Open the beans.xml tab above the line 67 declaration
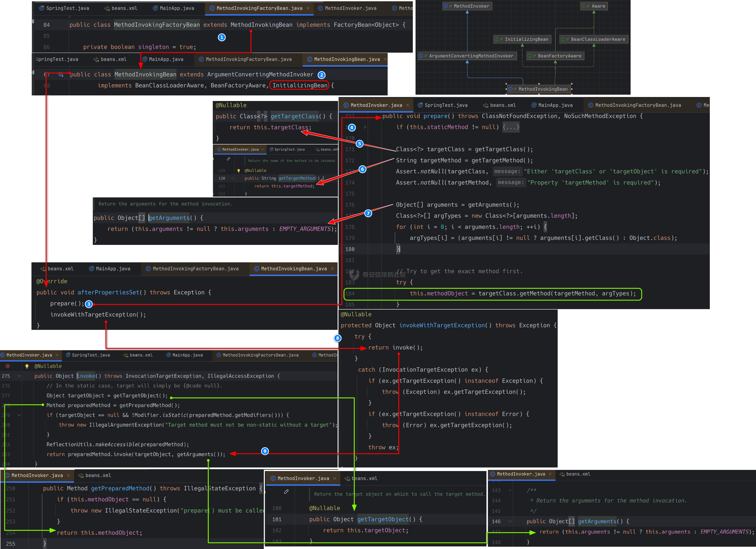The width and height of the screenshot is (756, 549). [x=110, y=59]
